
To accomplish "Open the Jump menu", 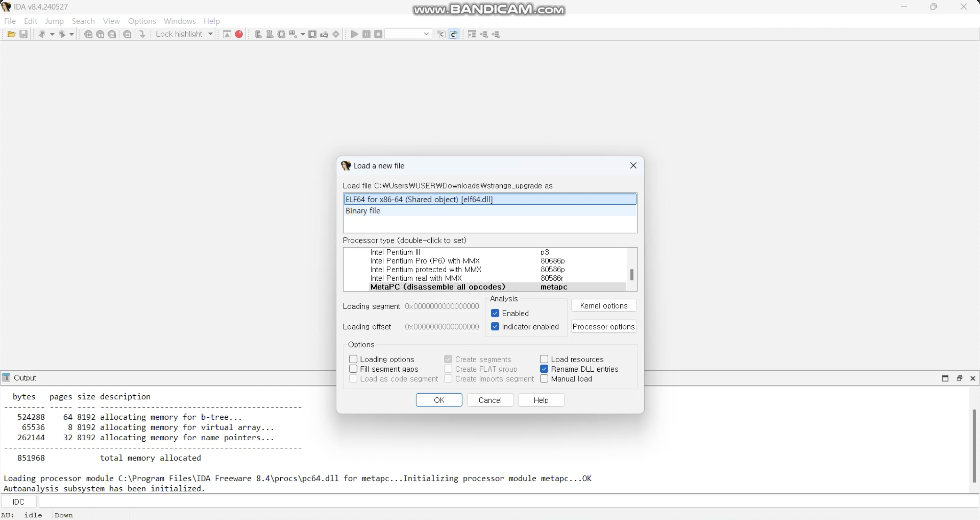I will click(54, 21).
